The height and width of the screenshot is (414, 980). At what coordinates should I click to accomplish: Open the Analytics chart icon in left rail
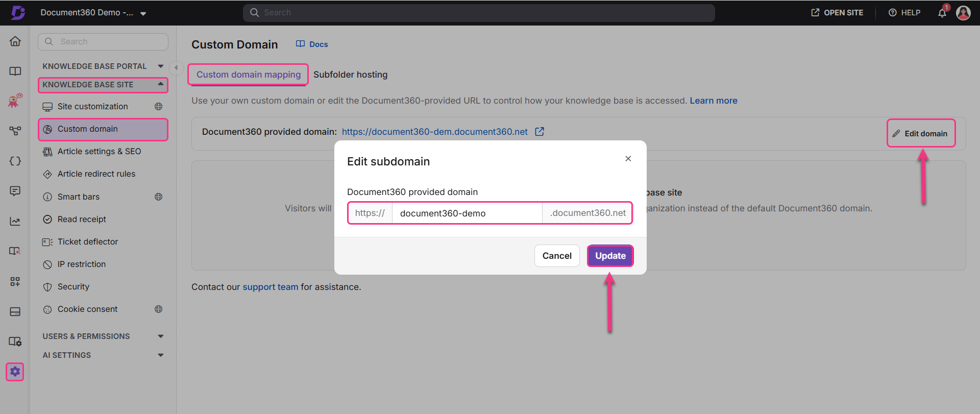point(15,221)
